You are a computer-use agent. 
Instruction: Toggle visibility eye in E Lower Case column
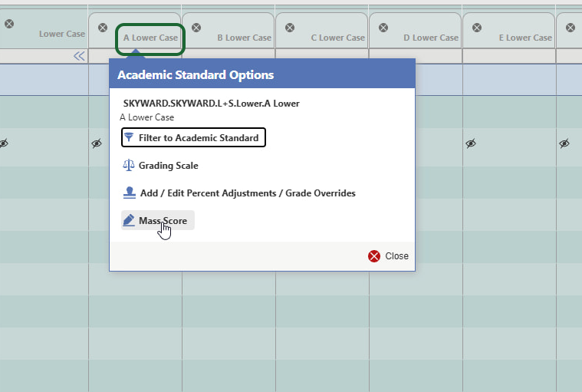pyautogui.click(x=471, y=143)
